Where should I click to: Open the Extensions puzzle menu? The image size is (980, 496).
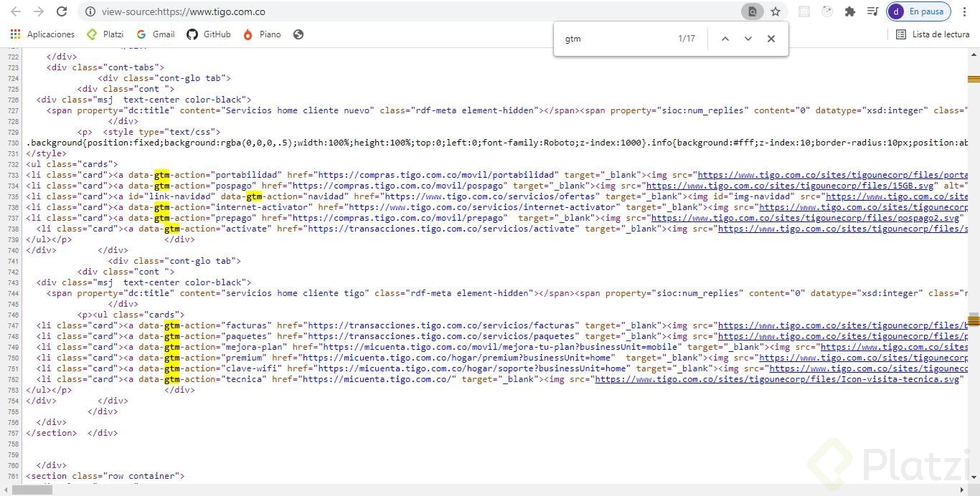click(x=850, y=11)
